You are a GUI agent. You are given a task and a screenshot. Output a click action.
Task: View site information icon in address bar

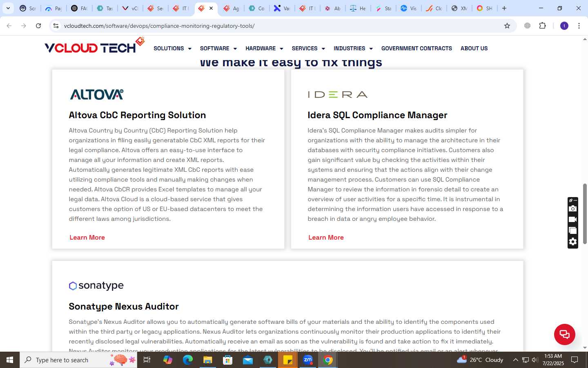coord(56,26)
